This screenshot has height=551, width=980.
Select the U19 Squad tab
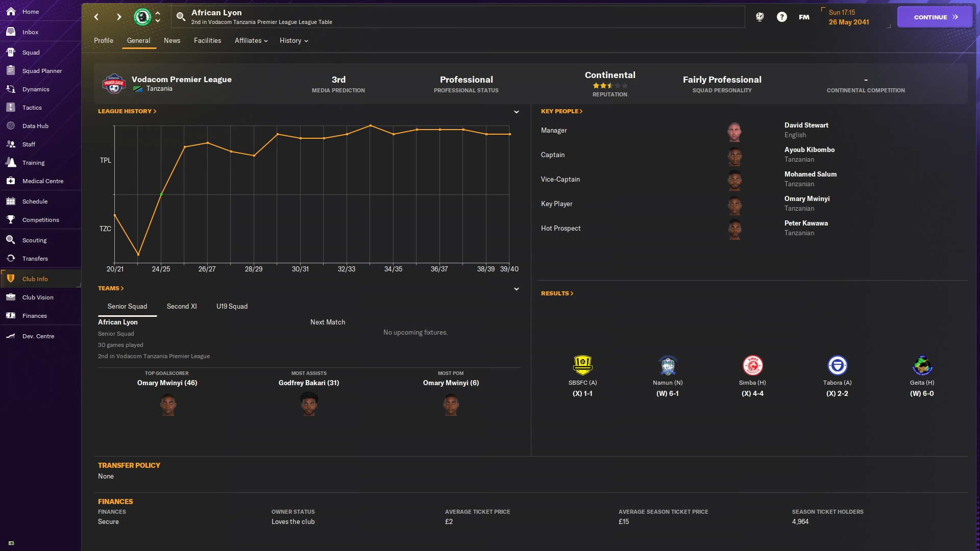[x=232, y=306]
